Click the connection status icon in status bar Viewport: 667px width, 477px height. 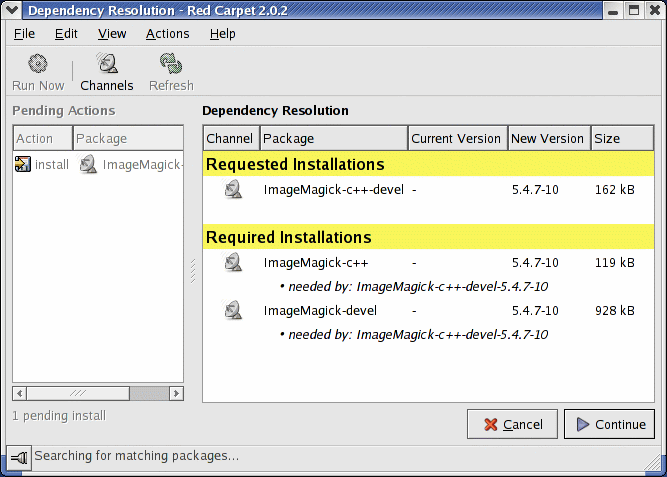pos(17,457)
